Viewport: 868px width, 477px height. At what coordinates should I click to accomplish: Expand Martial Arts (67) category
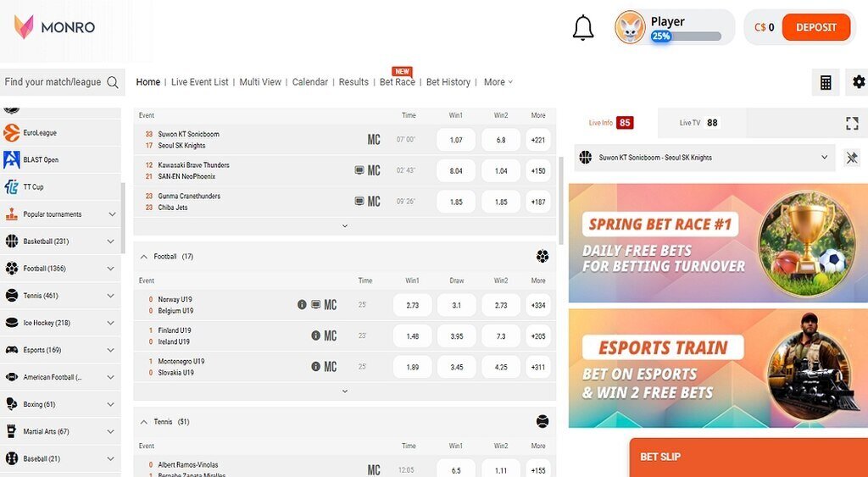pyautogui.click(x=111, y=431)
